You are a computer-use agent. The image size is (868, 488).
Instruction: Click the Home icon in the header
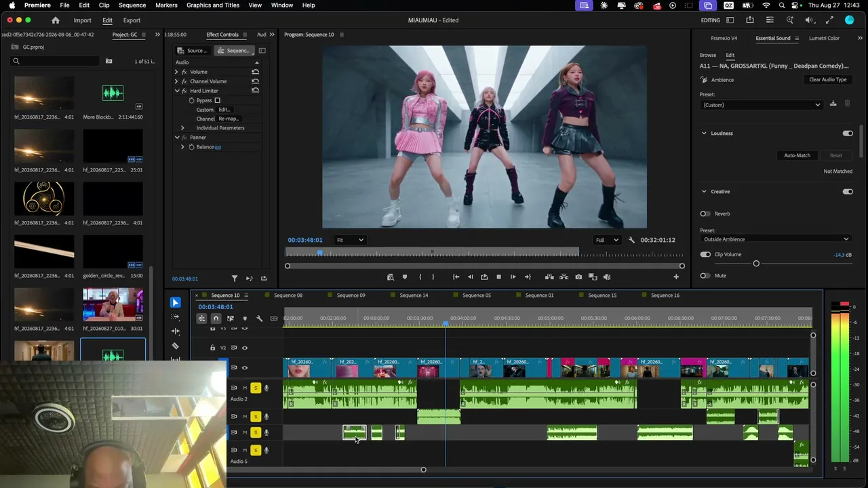tap(56, 20)
